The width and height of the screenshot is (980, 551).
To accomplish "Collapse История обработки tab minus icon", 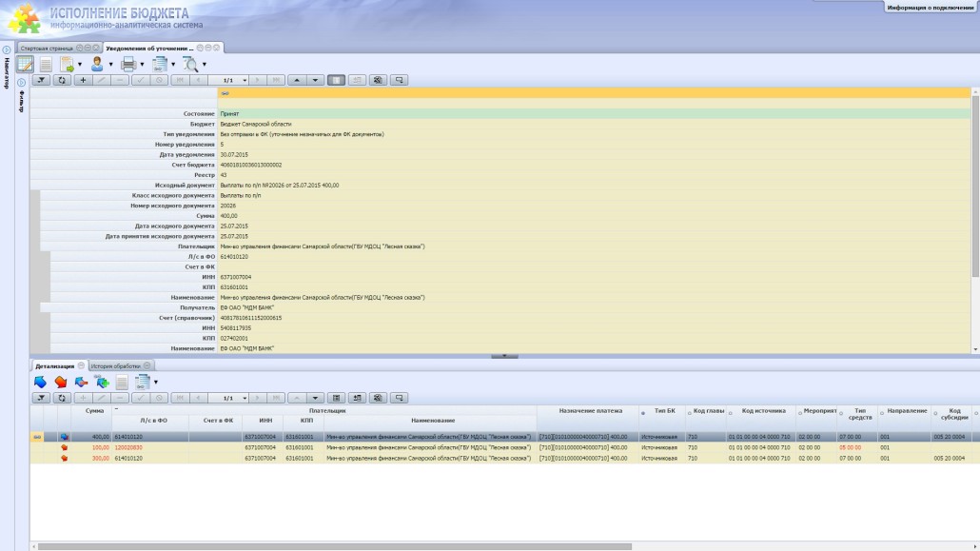I will coord(147,365).
